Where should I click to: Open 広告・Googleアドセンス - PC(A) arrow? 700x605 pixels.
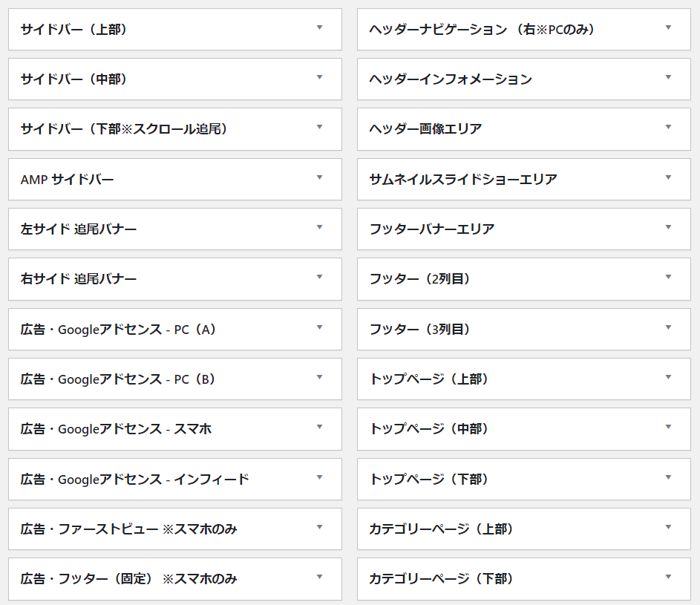pos(320,328)
